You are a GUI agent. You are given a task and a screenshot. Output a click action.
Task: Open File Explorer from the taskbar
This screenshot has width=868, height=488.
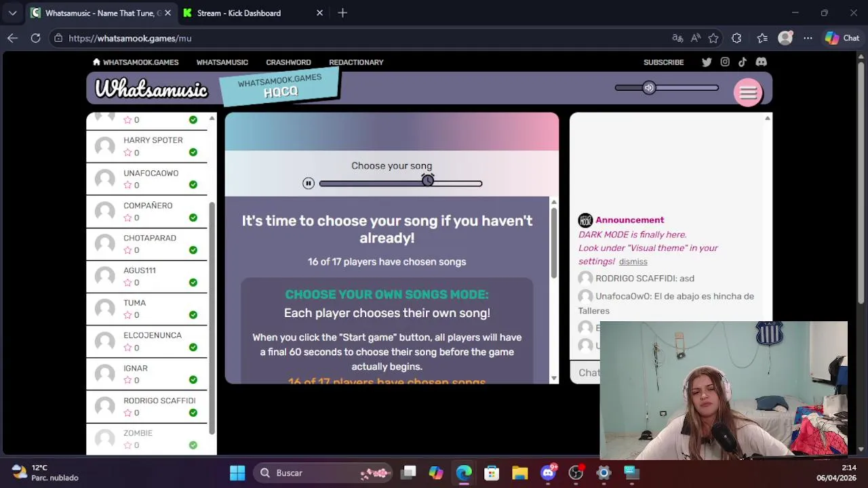519,473
